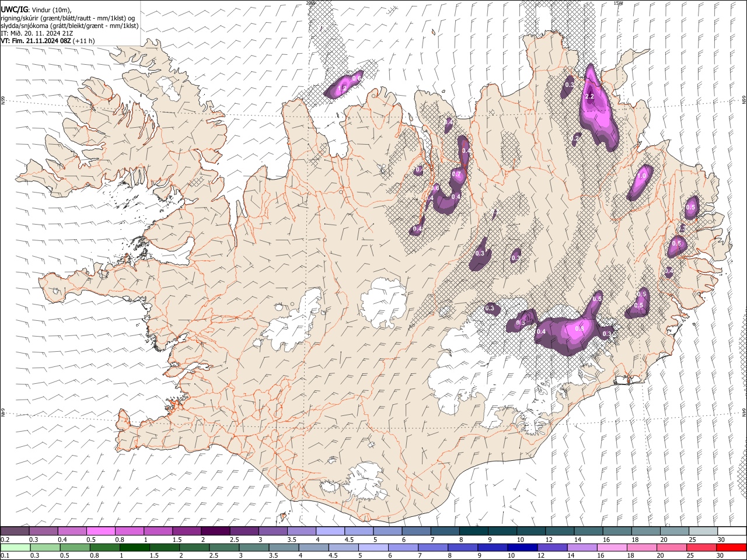Select the magenta-purple 1.5 swatch, upper legend row
The image size is (747, 560).
coord(187,531)
